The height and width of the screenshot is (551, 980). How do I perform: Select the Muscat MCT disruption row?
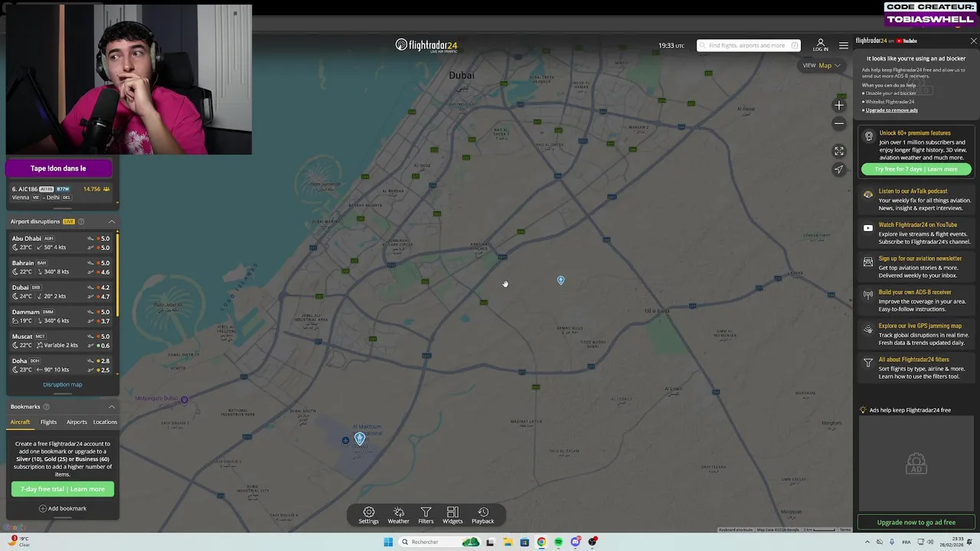click(61, 341)
